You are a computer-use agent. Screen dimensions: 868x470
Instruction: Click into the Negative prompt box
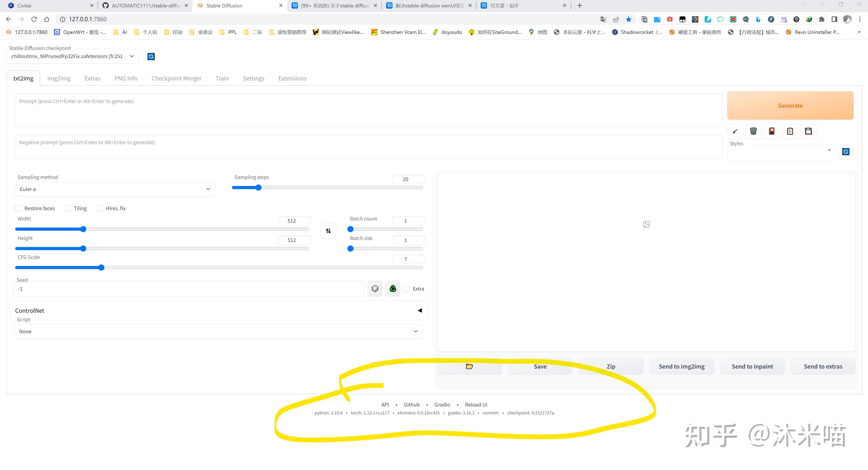368,146
